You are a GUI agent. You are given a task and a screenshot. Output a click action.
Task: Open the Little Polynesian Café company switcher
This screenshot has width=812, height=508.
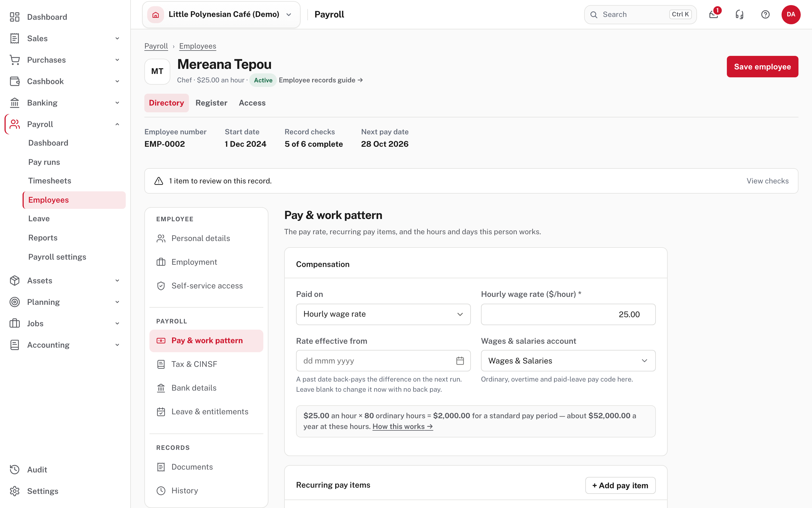point(221,14)
